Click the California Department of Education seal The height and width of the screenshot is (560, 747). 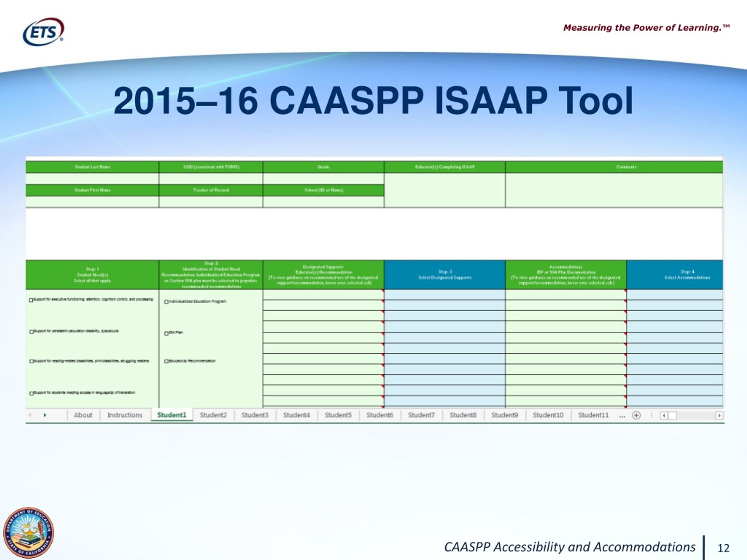point(28,532)
